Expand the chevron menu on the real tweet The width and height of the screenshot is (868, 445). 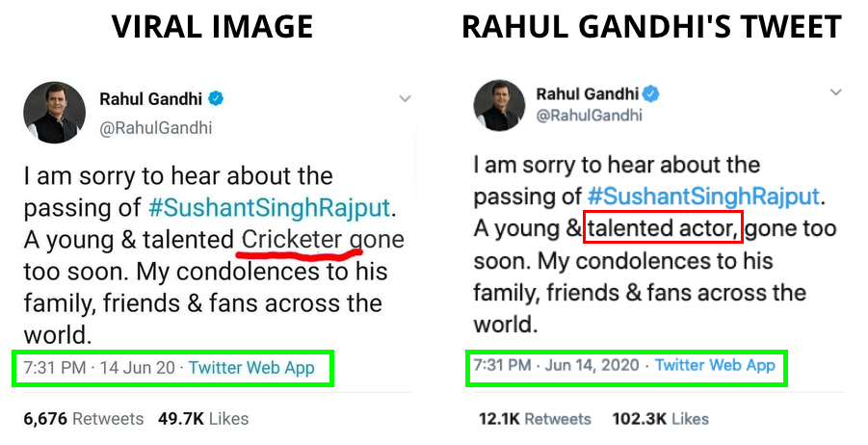836,92
